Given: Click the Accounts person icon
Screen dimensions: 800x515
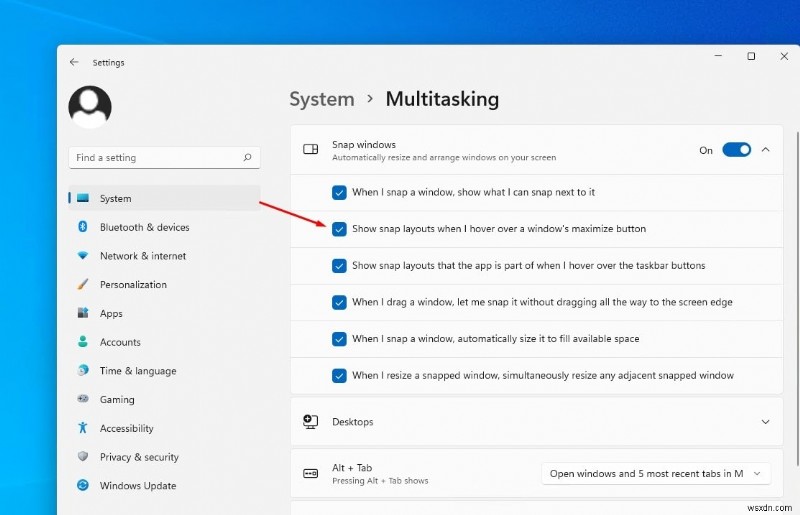Looking at the screenshot, I should point(83,341).
